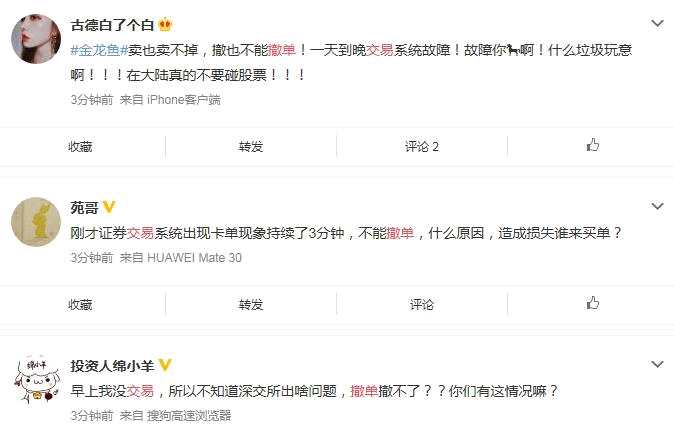Open 评论 2 on the first post
674x431 pixels.
[422, 147]
